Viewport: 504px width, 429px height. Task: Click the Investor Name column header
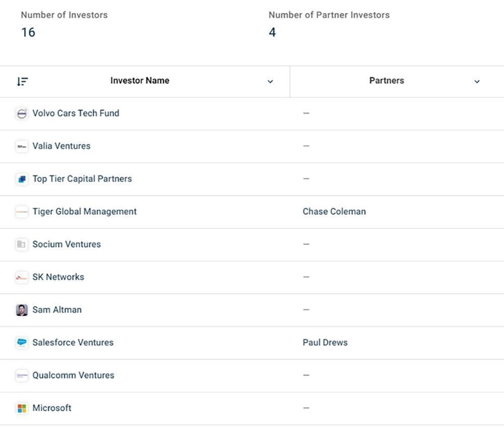click(x=140, y=81)
